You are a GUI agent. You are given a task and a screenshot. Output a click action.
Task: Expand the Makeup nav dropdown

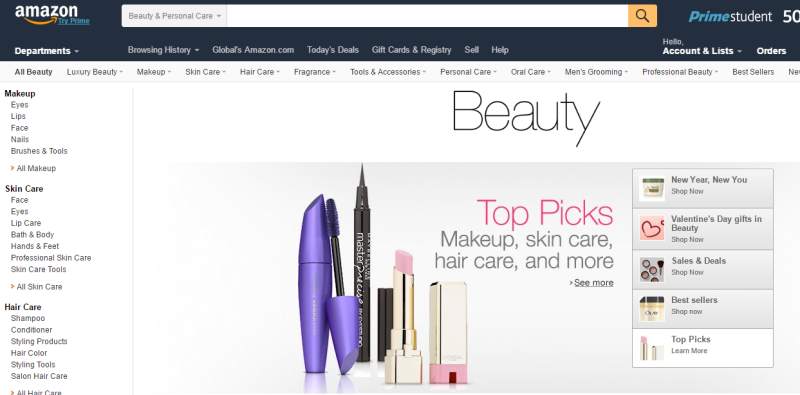click(154, 72)
